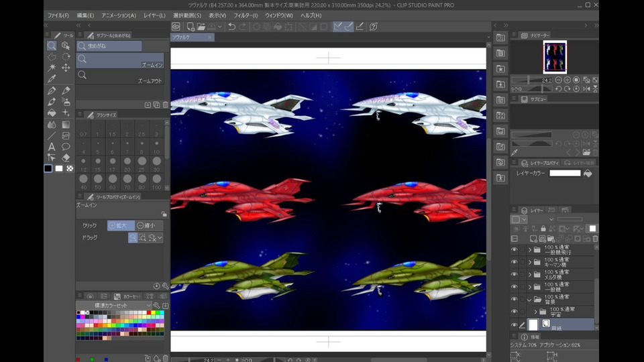
Task: Click Navigator zoom out minus icon
Action: pyautogui.click(x=559, y=80)
